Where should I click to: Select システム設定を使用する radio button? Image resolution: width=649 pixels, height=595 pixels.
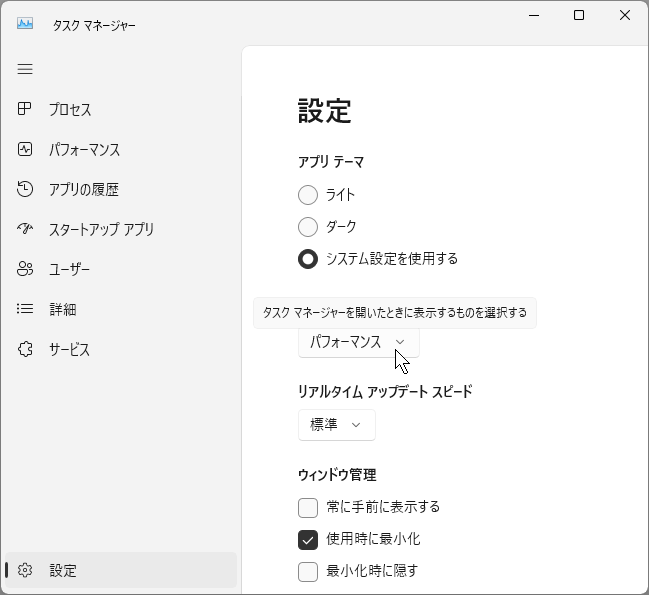tap(308, 259)
